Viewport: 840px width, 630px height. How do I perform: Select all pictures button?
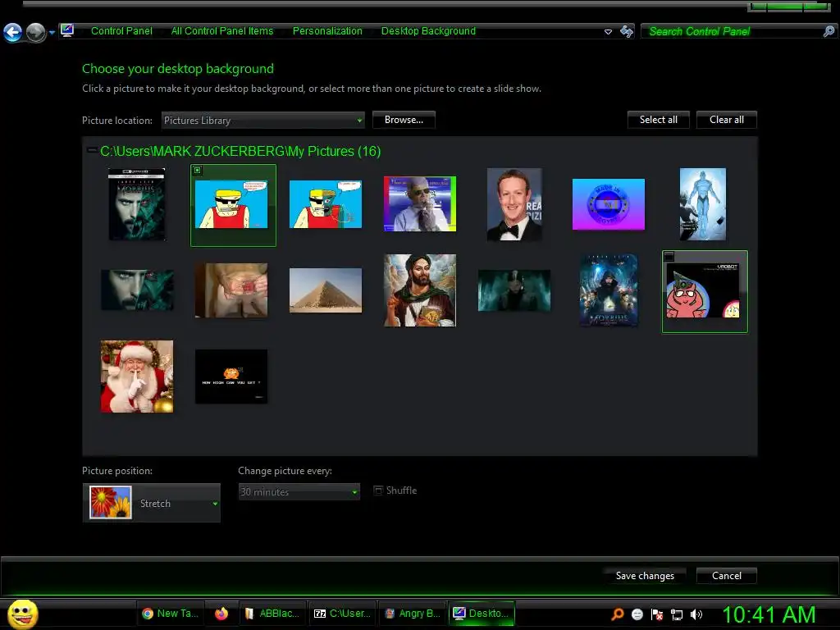coord(659,120)
